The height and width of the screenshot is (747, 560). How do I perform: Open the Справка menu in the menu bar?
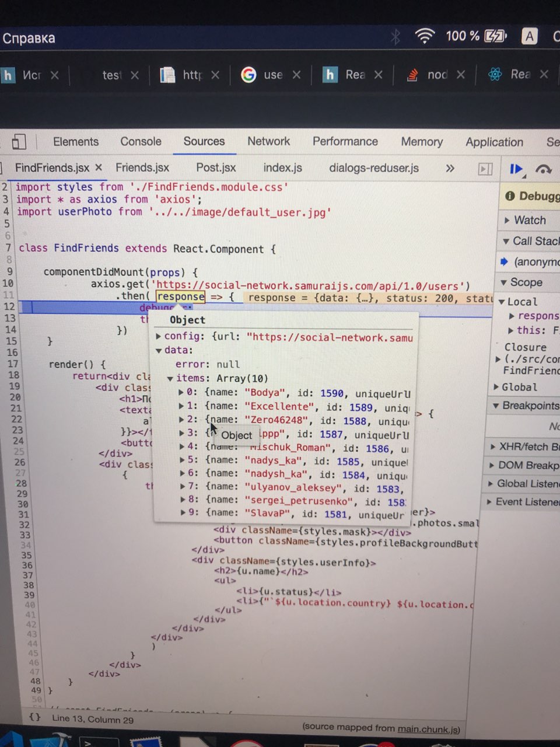coord(29,39)
